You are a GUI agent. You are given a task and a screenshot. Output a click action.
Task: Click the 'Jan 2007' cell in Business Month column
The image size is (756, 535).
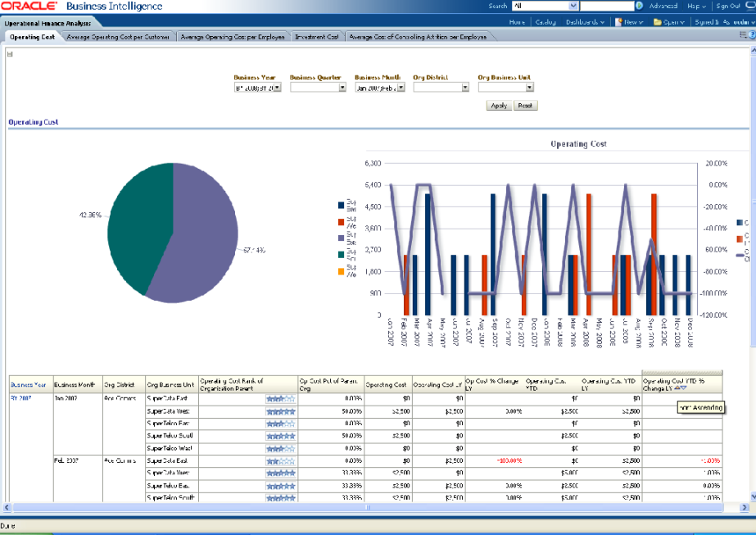pos(65,398)
